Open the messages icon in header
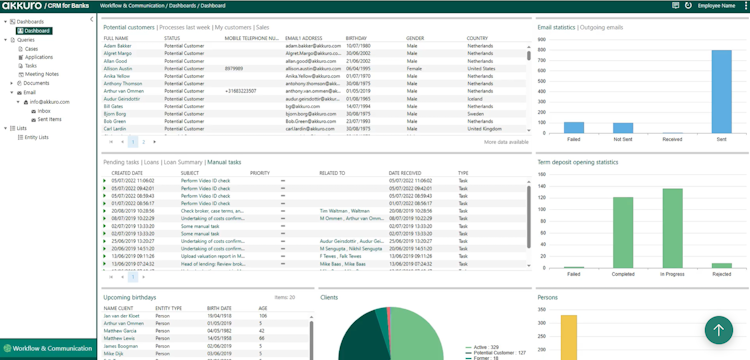The image size is (750, 360). coord(675,6)
